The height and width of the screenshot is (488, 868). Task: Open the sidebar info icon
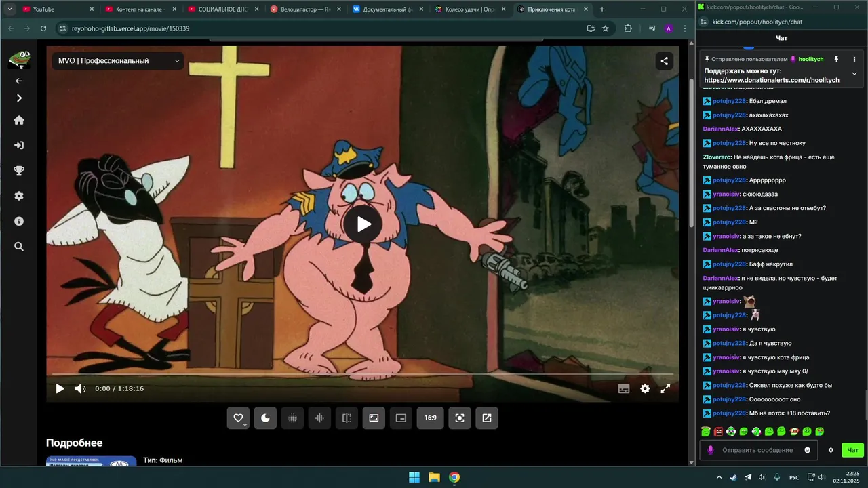(x=19, y=221)
